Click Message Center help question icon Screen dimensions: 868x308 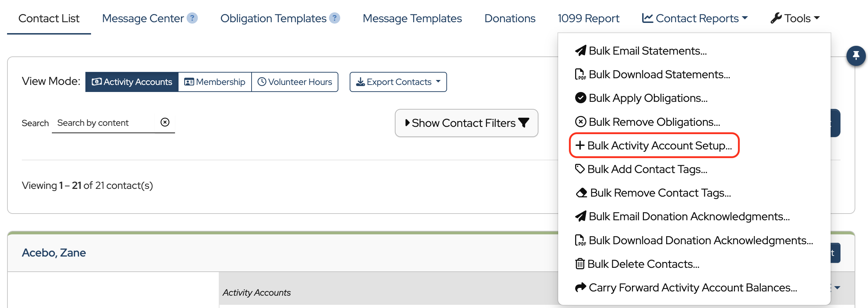click(192, 18)
